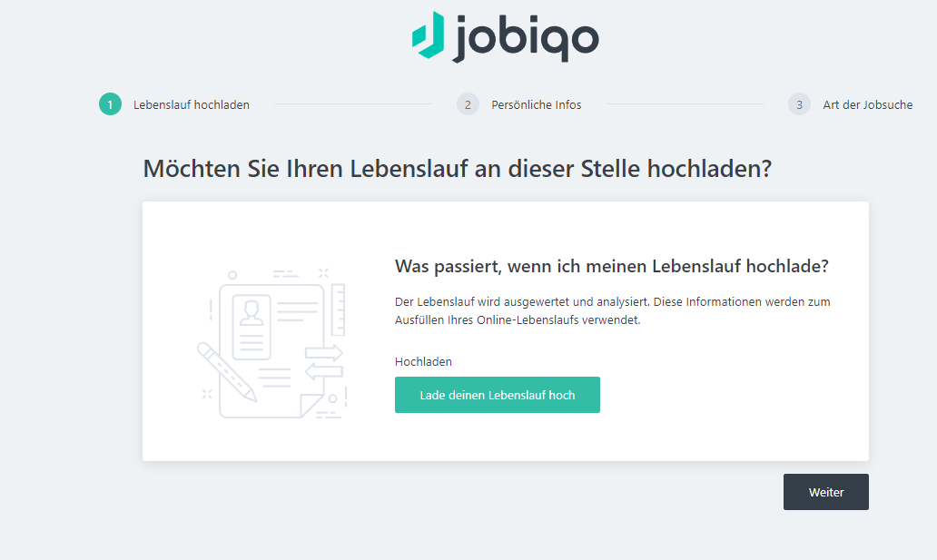Click the "Was passiert" card heading

tap(612, 266)
